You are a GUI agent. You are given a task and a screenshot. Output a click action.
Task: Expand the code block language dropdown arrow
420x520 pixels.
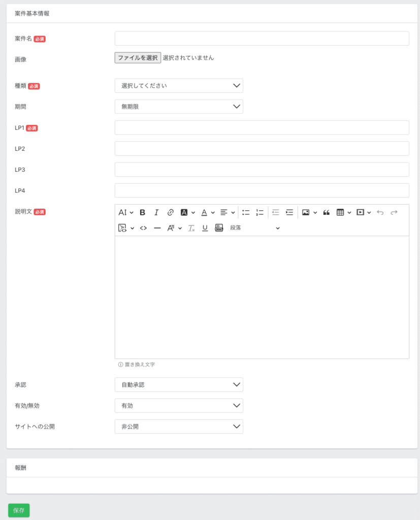[133, 228]
